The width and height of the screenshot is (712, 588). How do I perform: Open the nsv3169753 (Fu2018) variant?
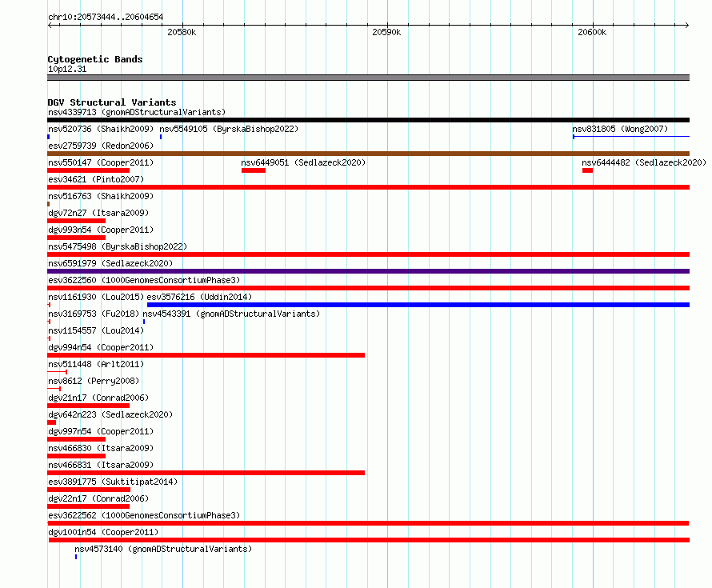pyautogui.click(x=94, y=314)
